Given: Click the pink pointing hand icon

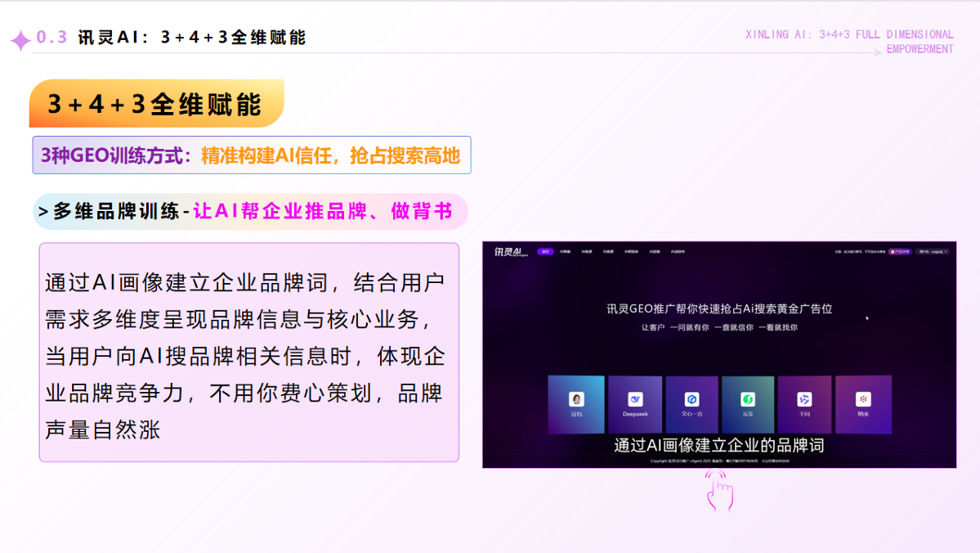Looking at the screenshot, I should 719,492.
